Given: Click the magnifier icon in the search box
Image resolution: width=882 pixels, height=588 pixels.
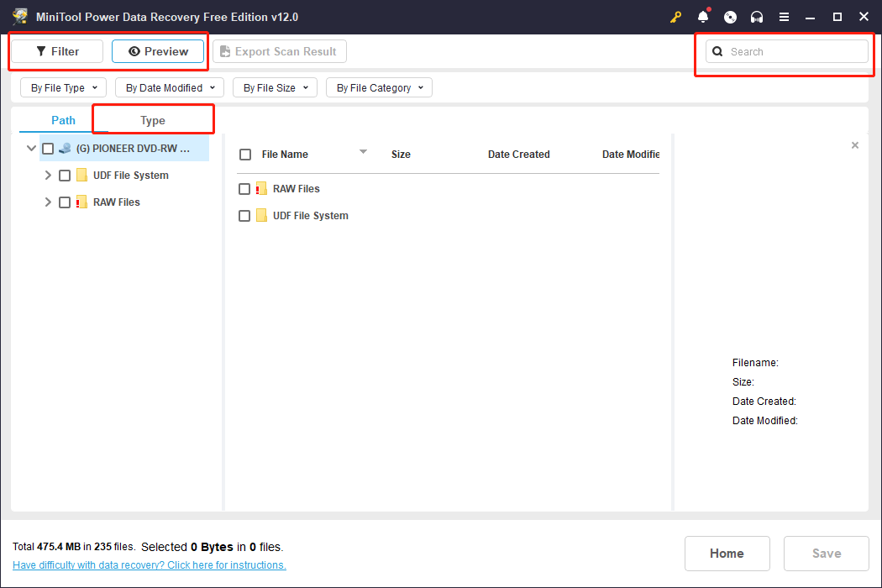Looking at the screenshot, I should pyautogui.click(x=717, y=52).
